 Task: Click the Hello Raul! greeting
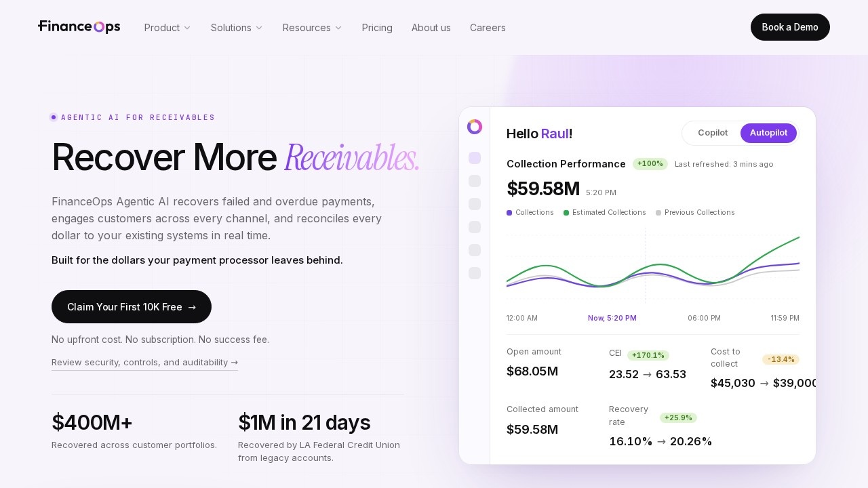click(x=540, y=134)
